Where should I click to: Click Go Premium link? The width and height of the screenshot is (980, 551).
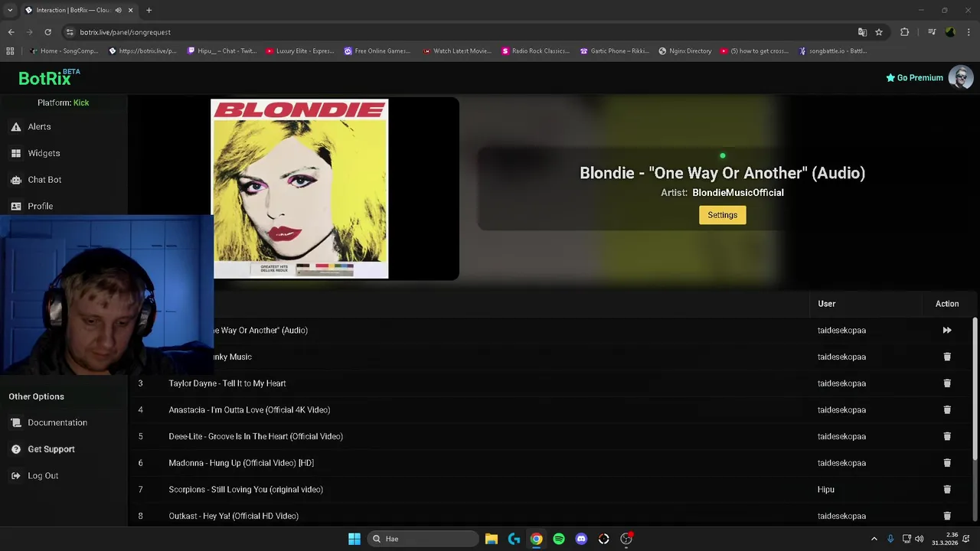pyautogui.click(x=914, y=77)
